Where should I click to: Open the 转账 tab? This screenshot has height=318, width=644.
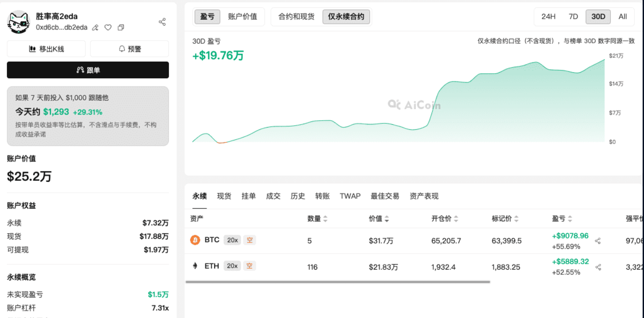coord(322,196)
